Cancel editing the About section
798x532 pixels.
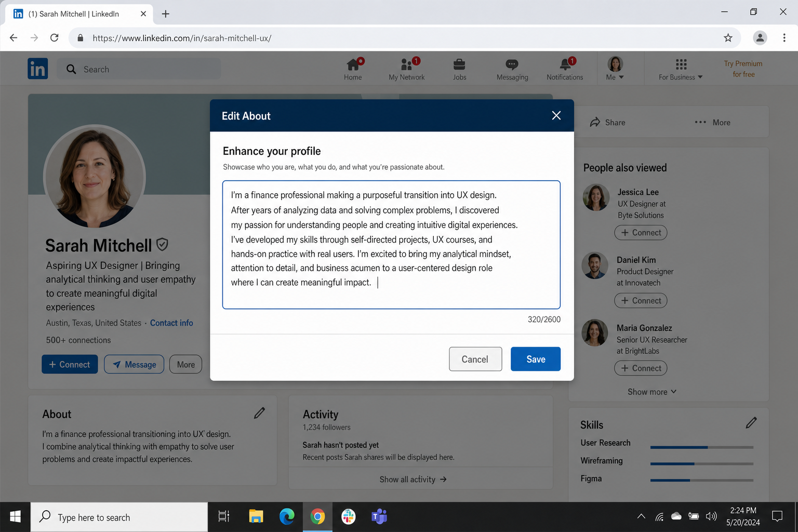pyautogui.click(x=475, y=359)
